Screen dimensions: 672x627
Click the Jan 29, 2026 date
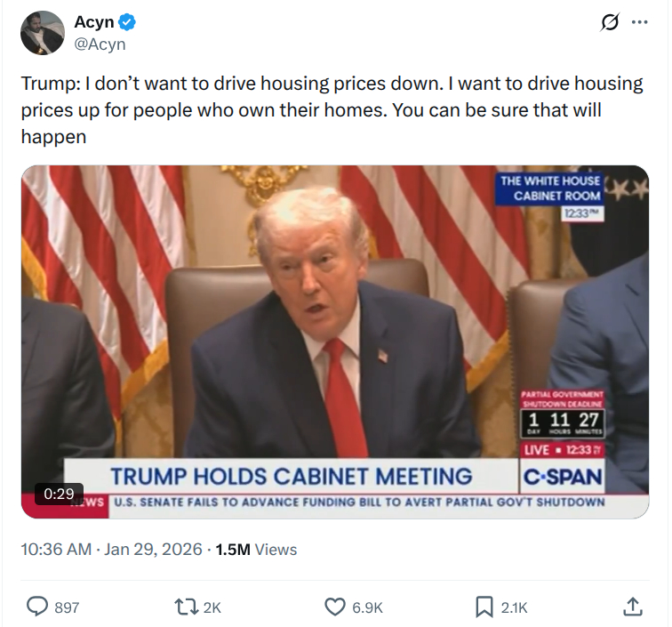click(151, 550)
